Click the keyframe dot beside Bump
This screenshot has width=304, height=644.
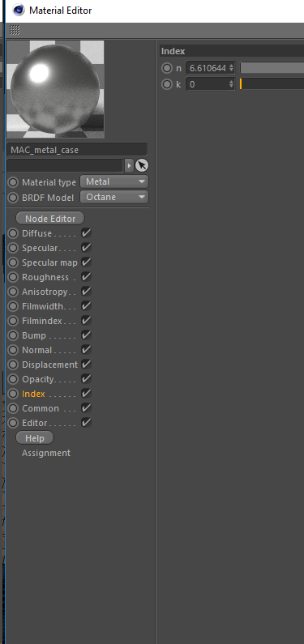pyautogui.click(x=14, y=335)
